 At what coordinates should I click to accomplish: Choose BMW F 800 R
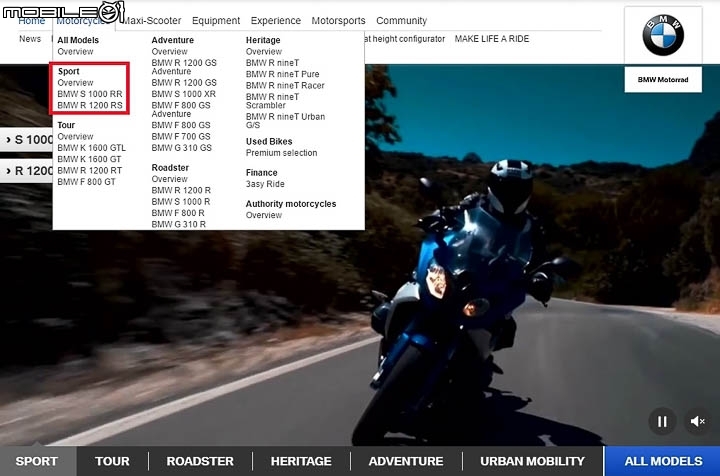[x=178, y=213]
